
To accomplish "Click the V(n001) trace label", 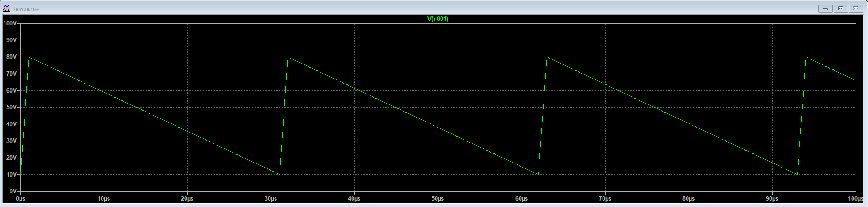I will [x=437, y=19].
